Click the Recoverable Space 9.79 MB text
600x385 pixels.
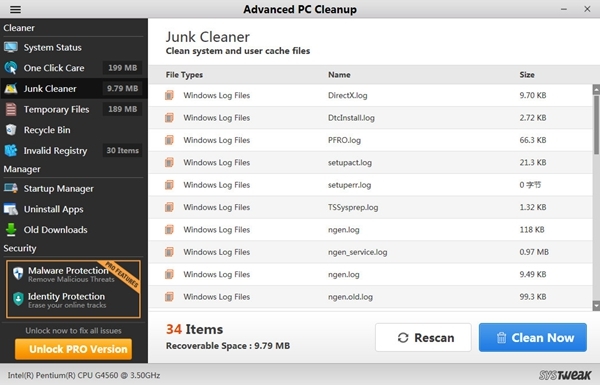228,346
